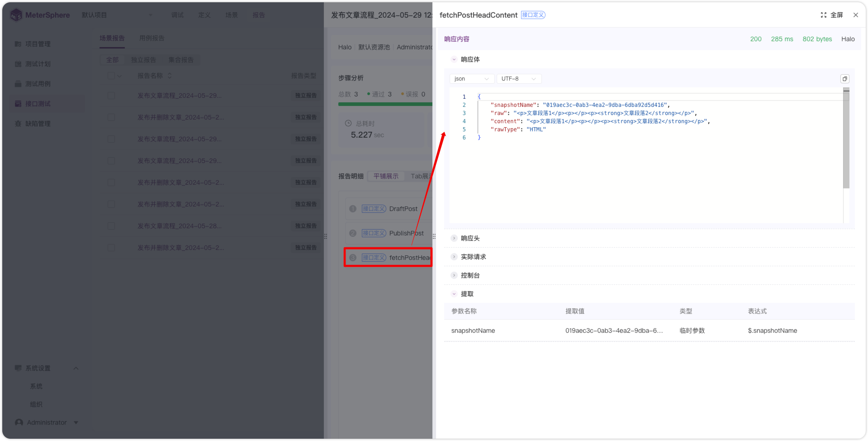Copy response body with copy icon
The height and width of the screenshot is (441, 868).
[x=844, y=79]
